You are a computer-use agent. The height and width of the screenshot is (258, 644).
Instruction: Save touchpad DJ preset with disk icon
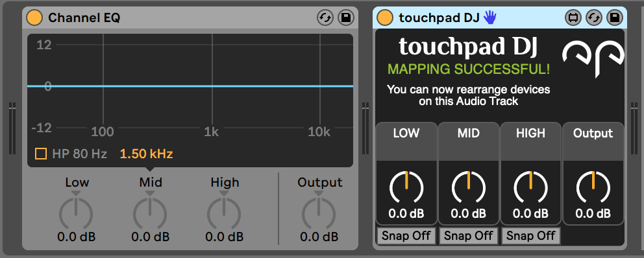tap(614, 18)
